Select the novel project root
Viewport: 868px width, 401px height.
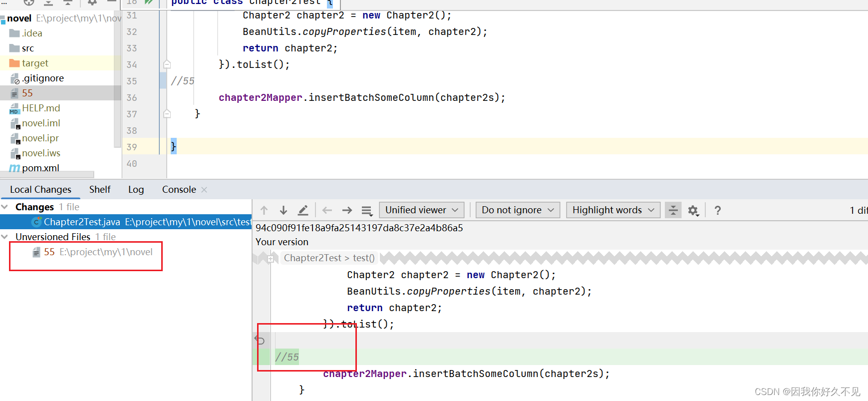click(19, 18)
